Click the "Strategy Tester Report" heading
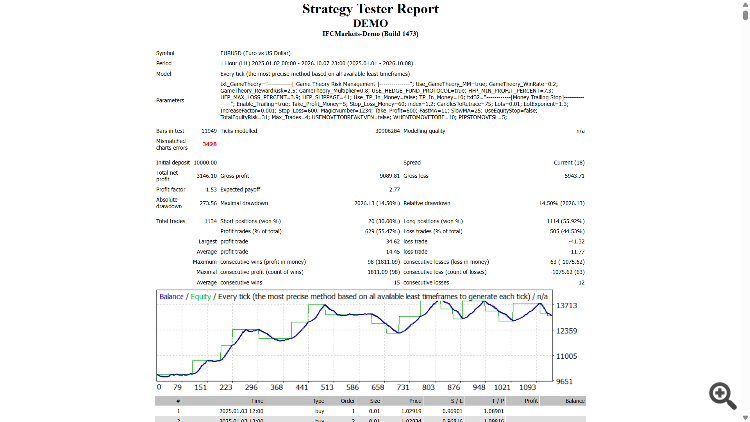Screen dimensions: 750x422 370,9
